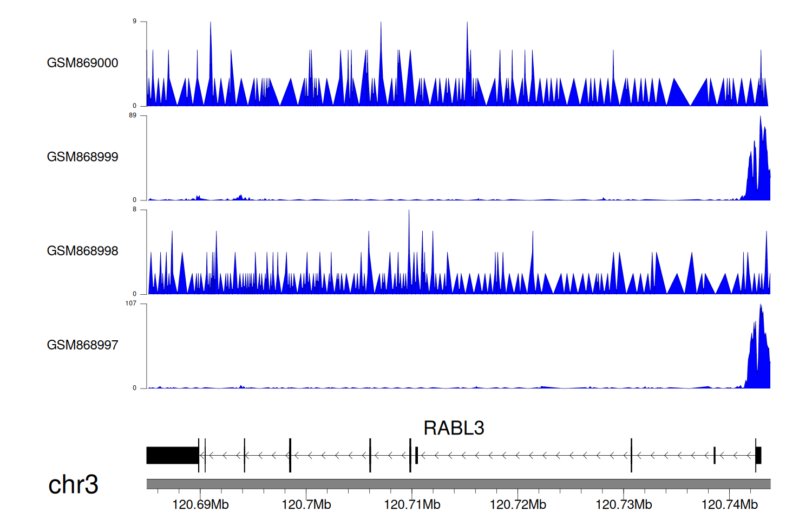Click the 120.74Mb axis label
The width and height of the screenshot is (812, 531).
(x=729, y=505)
